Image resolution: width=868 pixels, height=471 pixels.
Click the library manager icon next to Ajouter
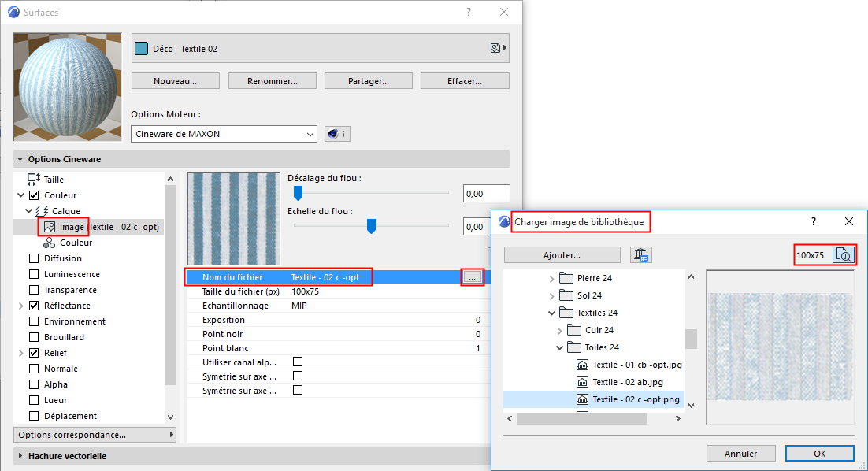[640, 255]
